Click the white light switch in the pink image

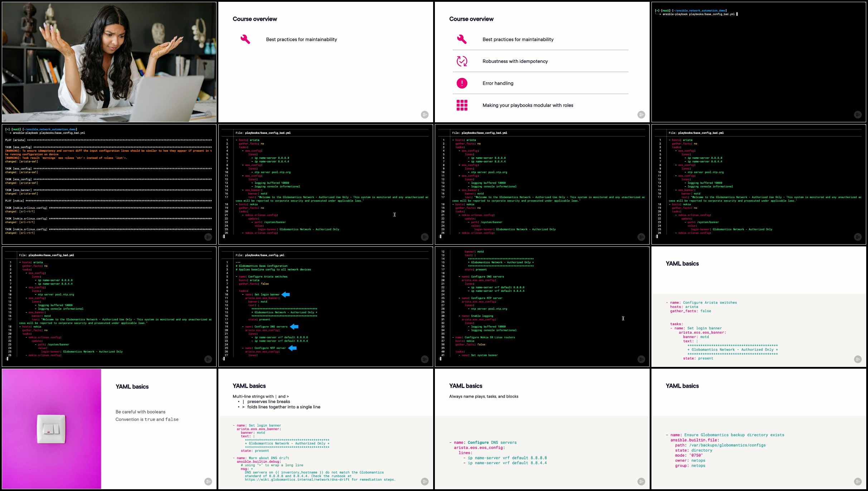click(x=52, y=429)
